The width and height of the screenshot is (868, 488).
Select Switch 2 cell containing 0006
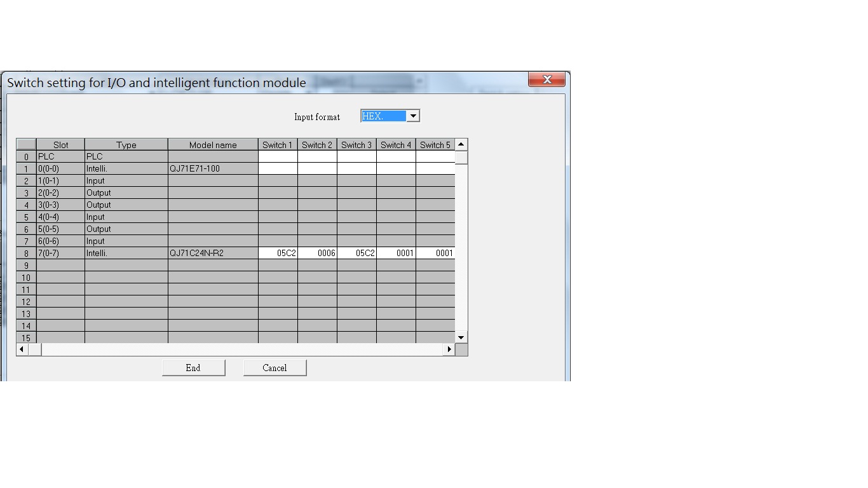[317, 253]
